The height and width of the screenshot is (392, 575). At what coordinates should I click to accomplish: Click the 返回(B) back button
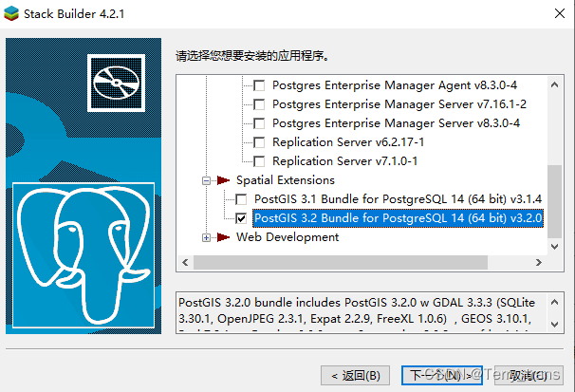pyautogui.click(x=355, y=376)
